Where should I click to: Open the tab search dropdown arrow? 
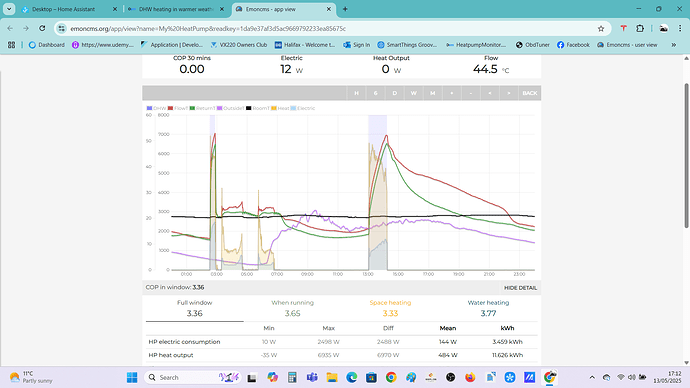point(9,9)
